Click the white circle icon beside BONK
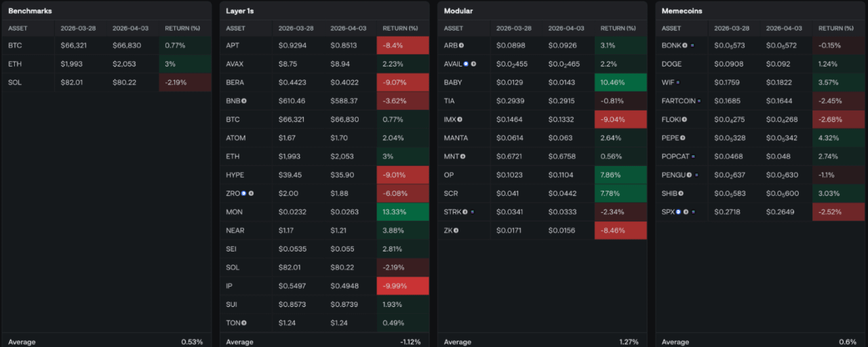Screen dimensions: 868x347 click(x=685, y=45)
